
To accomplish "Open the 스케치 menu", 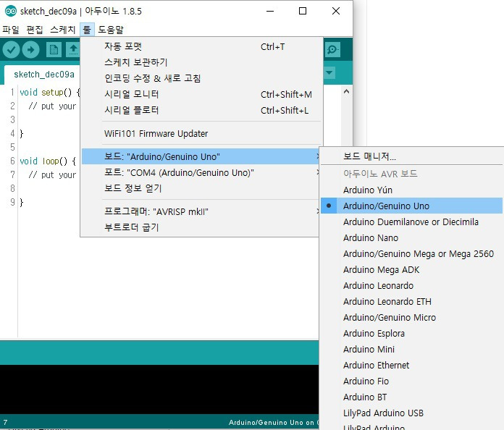I will pyautogui.click(x=63, y=30).
